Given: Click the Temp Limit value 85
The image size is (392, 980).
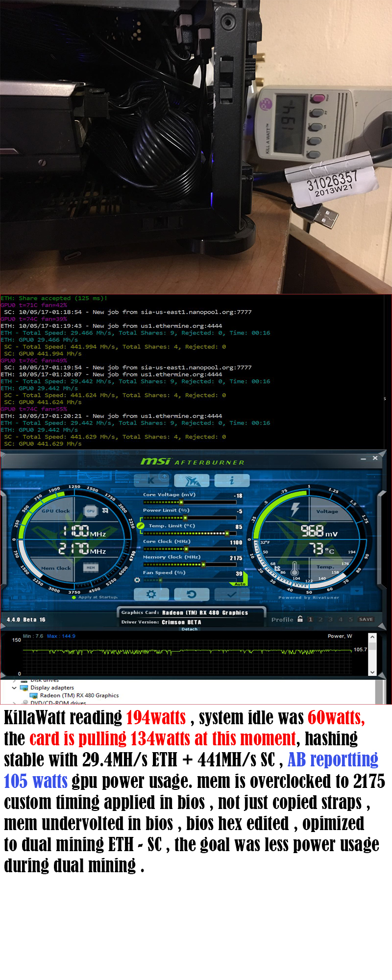Looking at the screenshot, I should pyautogui.click(x=239, y=527).
